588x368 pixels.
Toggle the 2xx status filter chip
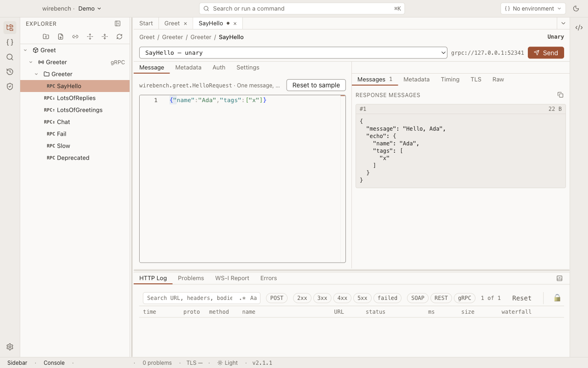pyautogui.click(x=302, y=298)
